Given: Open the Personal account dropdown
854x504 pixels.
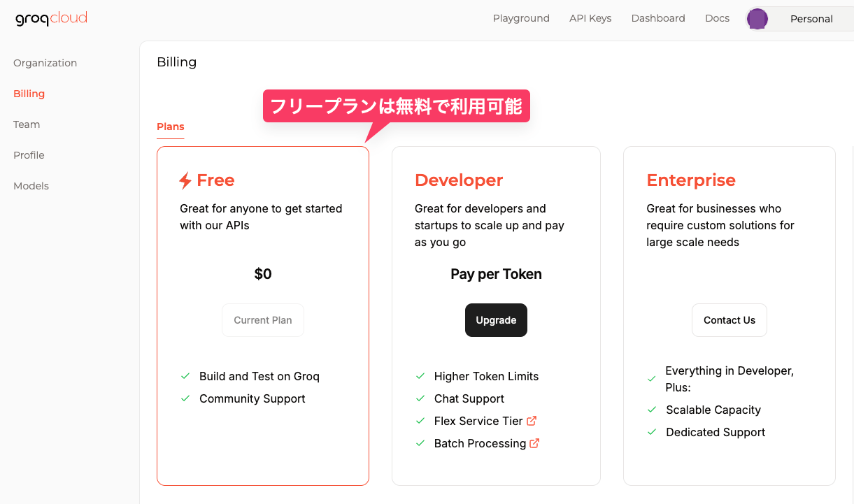Looking at the screenshot, I should [811, 19].
